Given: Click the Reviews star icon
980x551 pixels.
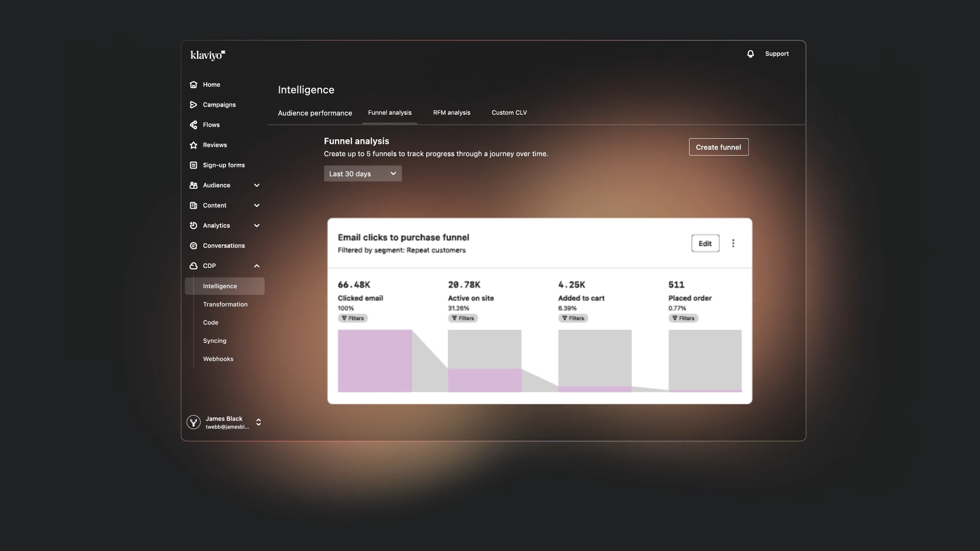Looking at the screenshot, I should pyautogui.click(x=193, y=145).
